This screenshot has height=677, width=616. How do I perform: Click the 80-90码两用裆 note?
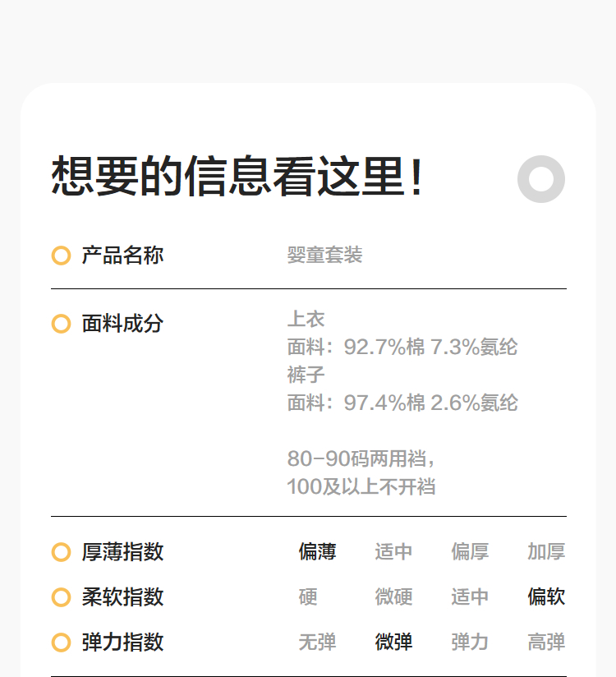361,458
